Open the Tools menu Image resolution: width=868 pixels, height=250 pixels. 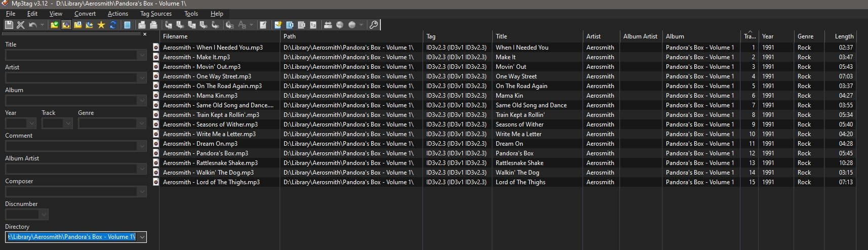[191, 14]
